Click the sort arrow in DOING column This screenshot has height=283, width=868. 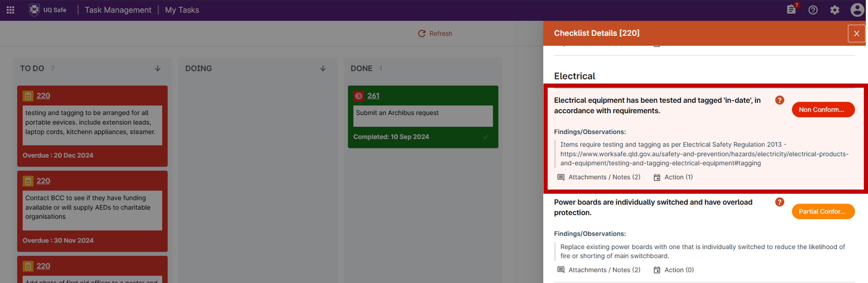pos(323,68)
